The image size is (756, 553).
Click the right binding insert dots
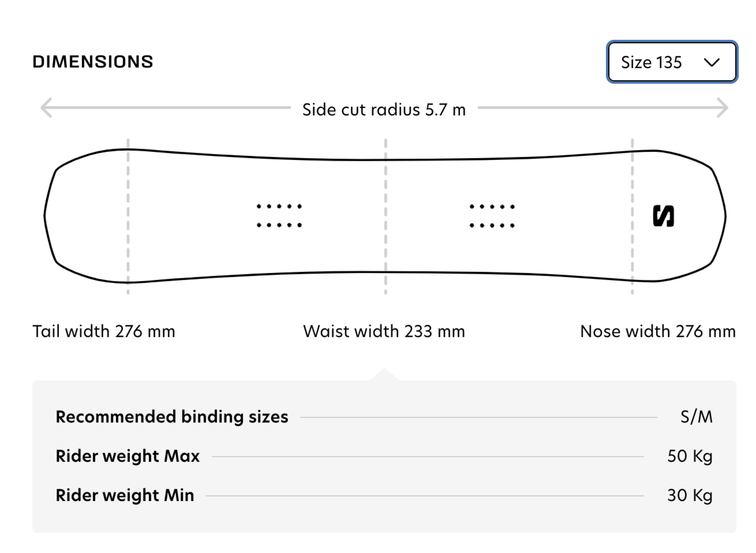[x=492, y=216]
